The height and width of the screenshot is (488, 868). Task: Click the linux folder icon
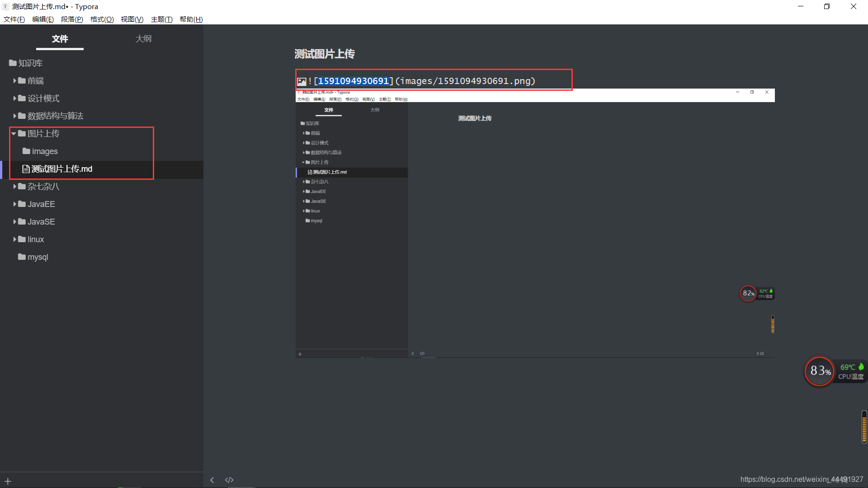click(22, 239)
